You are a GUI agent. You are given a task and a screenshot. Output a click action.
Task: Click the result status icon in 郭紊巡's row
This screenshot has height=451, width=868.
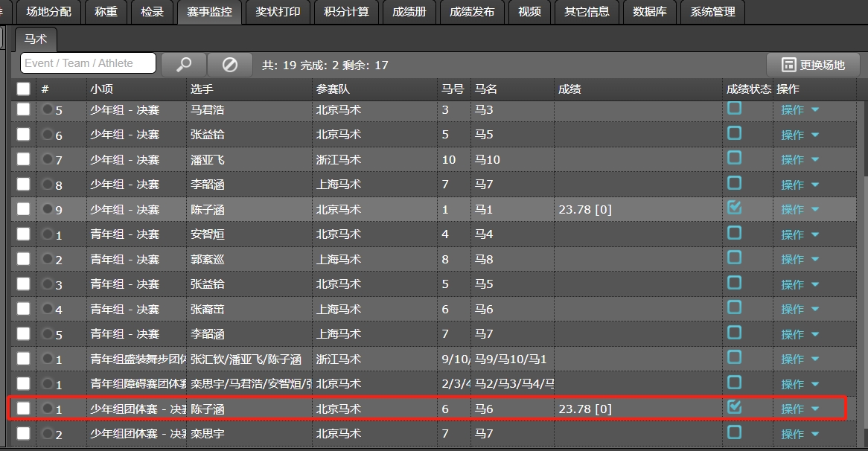point(734,258)
